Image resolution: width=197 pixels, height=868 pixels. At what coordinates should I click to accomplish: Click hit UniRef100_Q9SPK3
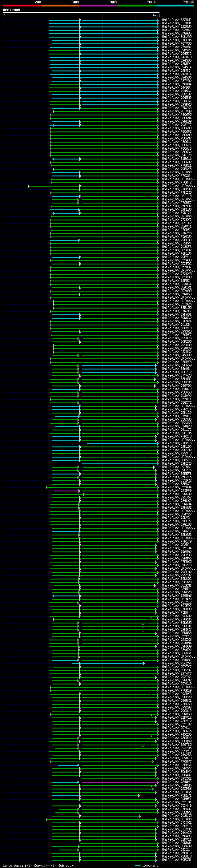coord(177,104)
